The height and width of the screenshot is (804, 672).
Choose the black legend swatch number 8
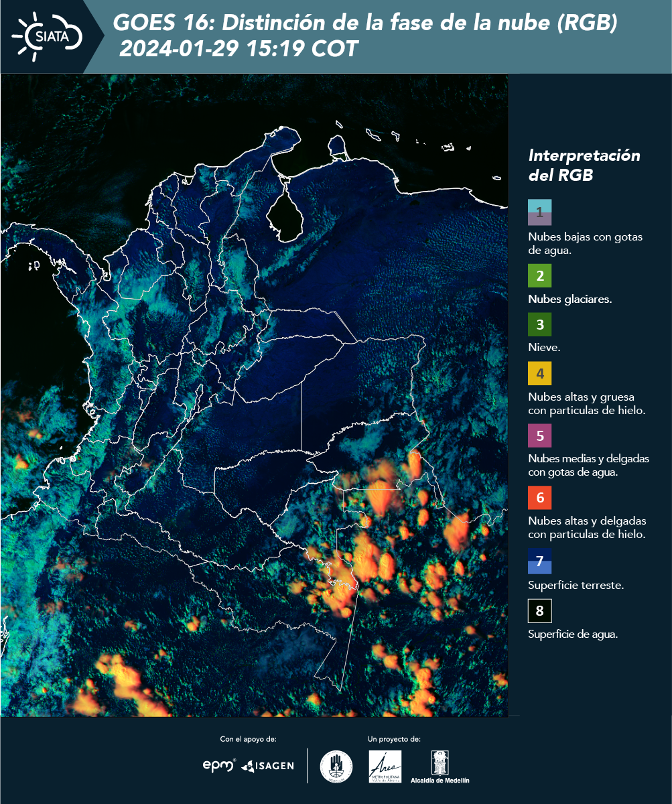539,610
